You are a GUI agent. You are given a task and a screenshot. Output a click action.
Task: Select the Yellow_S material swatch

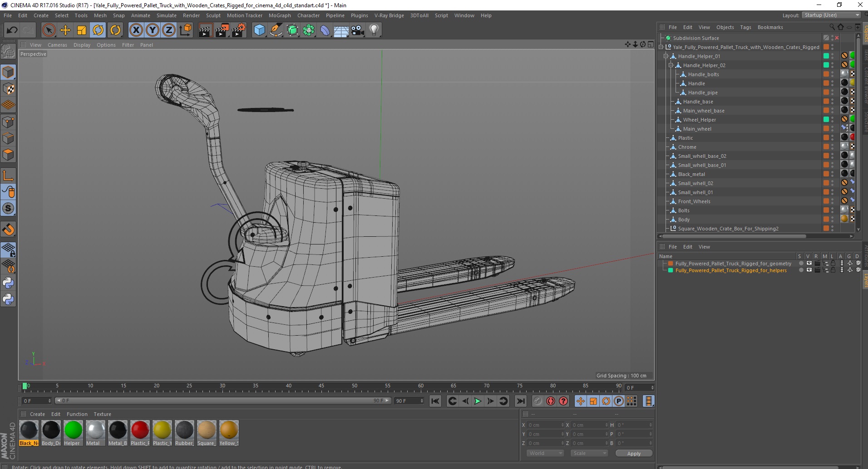tap(229, 433)
